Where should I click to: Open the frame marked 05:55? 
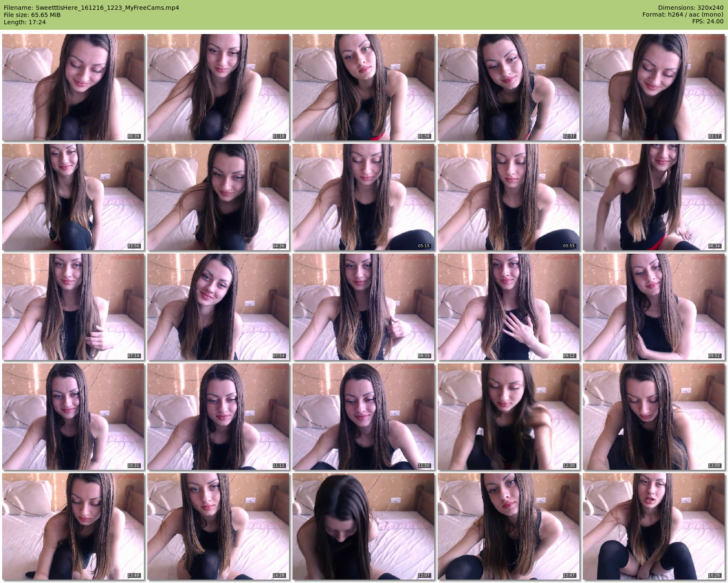(x=508, y=197)
